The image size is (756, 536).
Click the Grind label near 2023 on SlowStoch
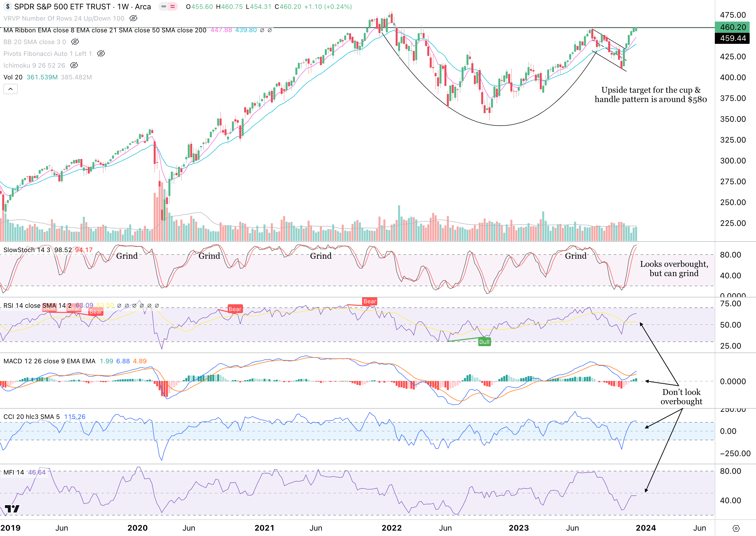pos(576,256)
